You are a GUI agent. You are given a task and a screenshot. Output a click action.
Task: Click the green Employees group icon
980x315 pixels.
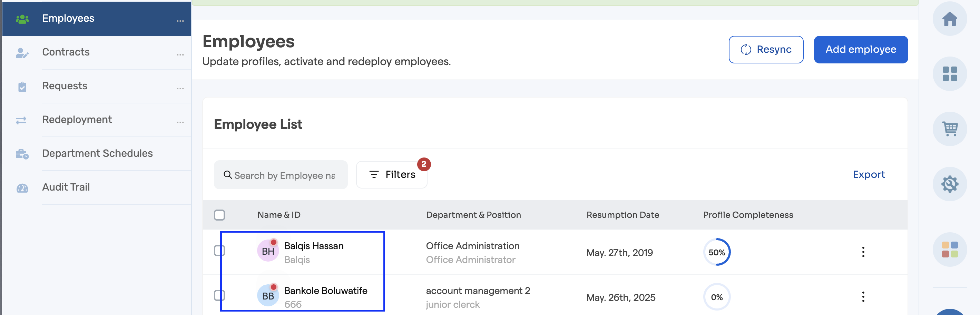coord(22,19)
